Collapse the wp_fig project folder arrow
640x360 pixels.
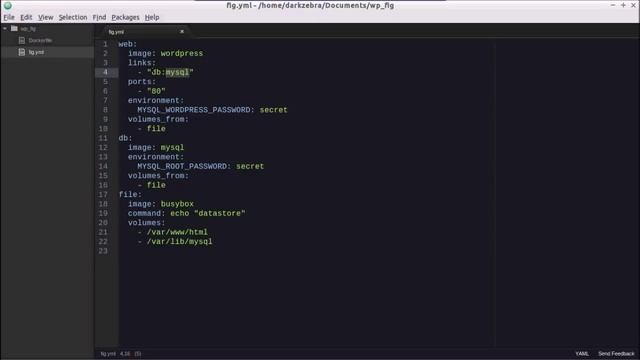pyautogui.click(x=5, y=29)
